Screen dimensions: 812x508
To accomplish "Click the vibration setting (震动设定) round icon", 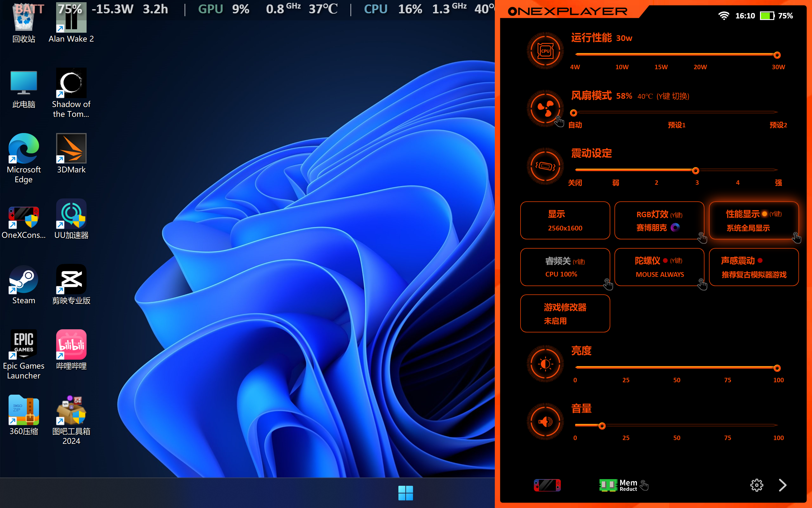I will pyautogui.click(x=545, y=166).
